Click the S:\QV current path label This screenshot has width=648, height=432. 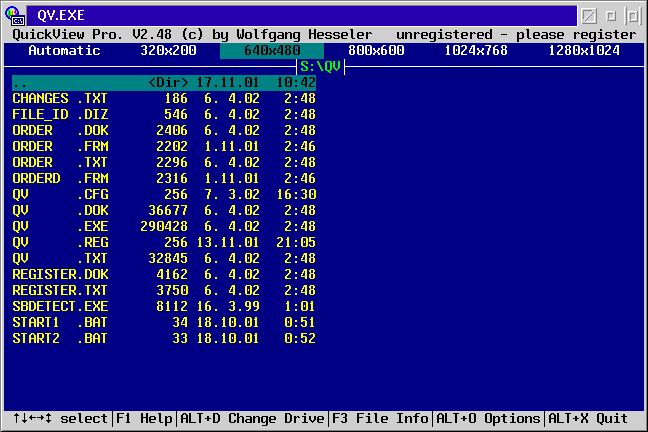pos(320,66)
